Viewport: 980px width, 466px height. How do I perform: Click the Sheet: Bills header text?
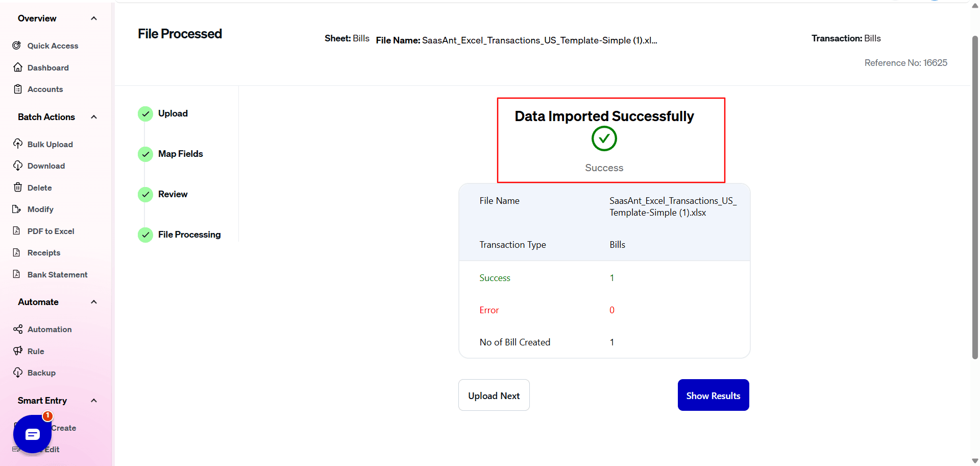(347, 38)
